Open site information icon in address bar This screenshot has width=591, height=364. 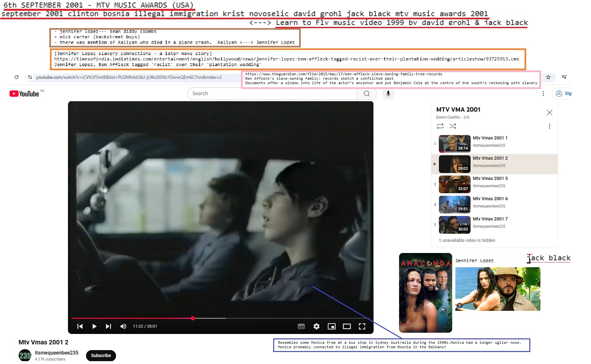tap(30, 77)
